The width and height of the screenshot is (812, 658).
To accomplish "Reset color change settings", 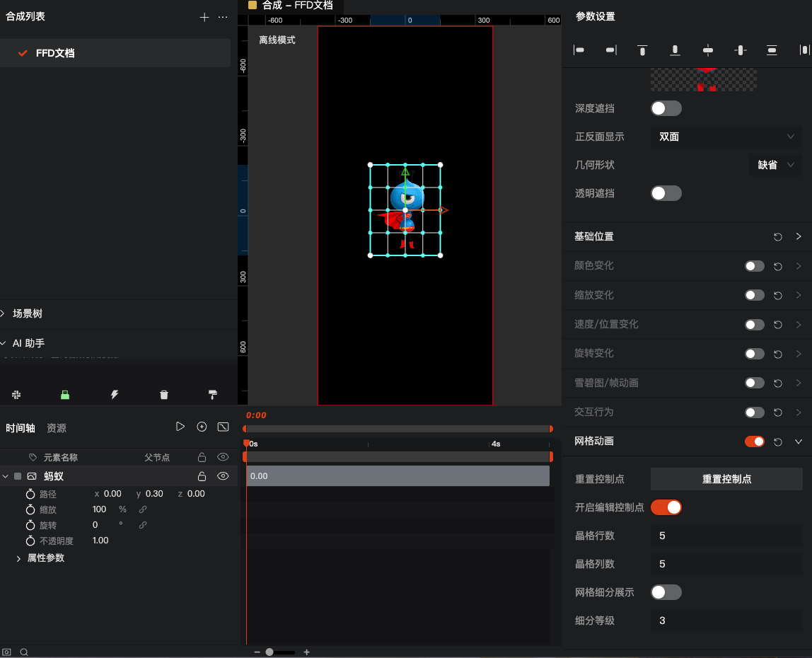I will pos(778,266).
